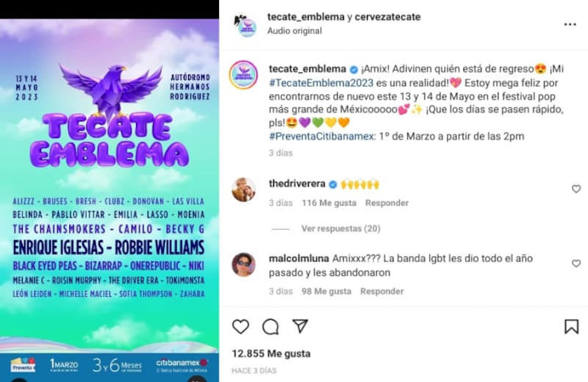Reply to thedriverera's comment

[387, 203]
